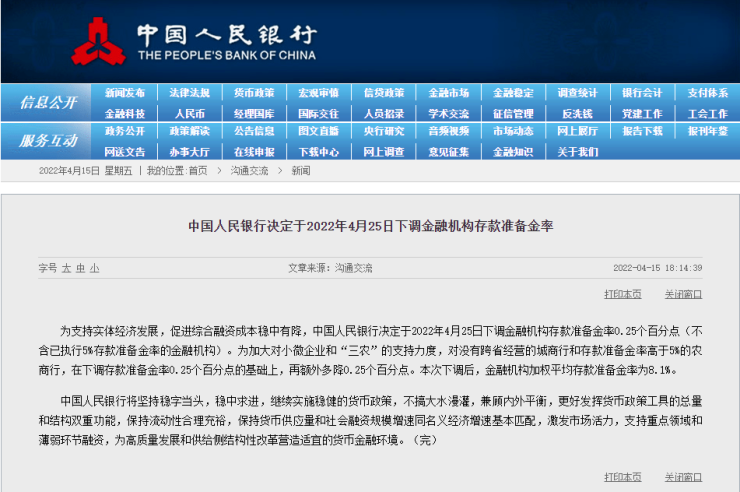
Task: Go to 网上调查 survey page
Action: coord(384,152)
